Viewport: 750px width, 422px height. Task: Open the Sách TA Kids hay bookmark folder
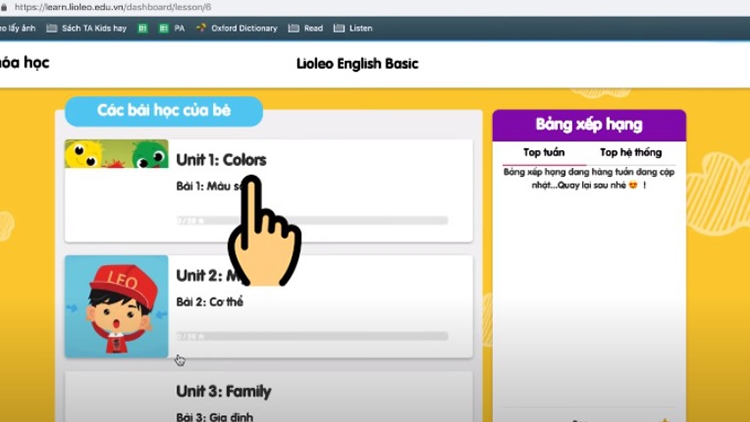[87, 28]
